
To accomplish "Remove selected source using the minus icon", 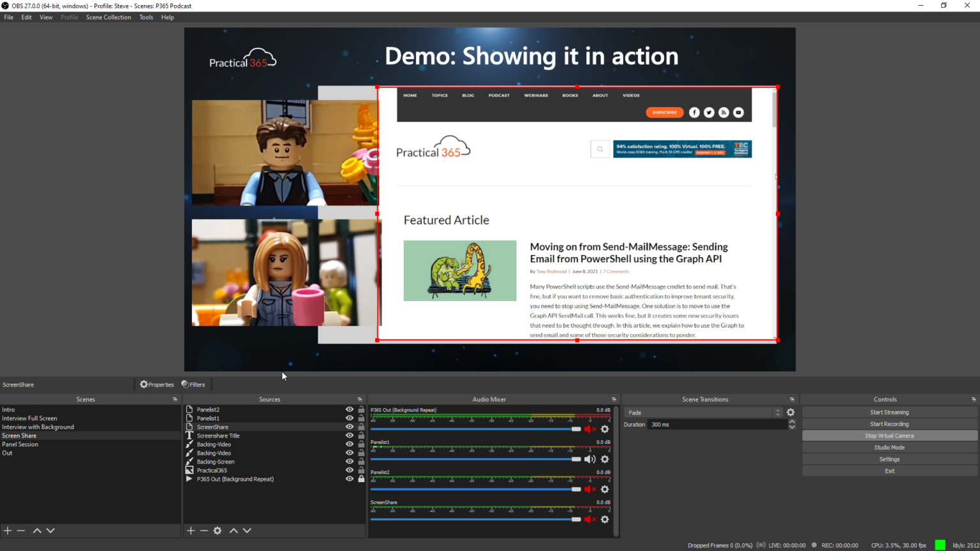I will (204, 530).
